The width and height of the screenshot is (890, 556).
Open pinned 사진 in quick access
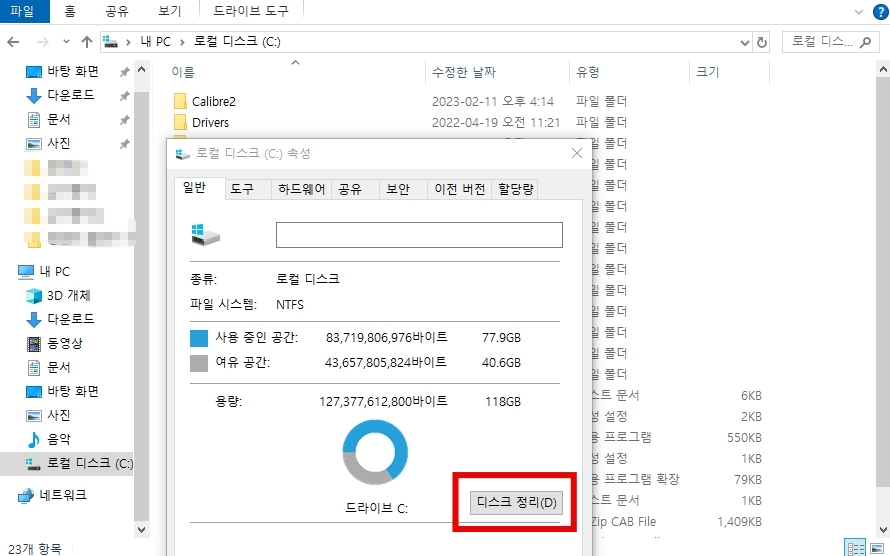(x=58, y=144)
